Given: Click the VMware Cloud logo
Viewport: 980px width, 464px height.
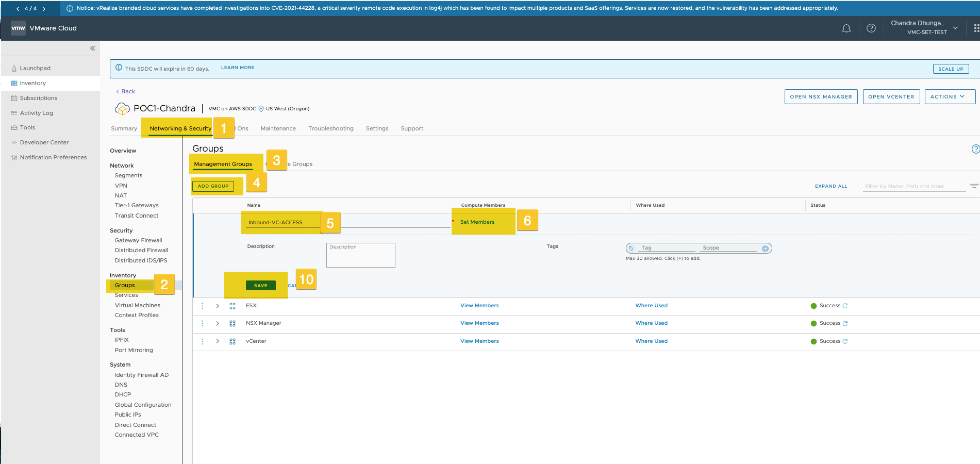Looking at the screenshot, I should tap(18, 28).
